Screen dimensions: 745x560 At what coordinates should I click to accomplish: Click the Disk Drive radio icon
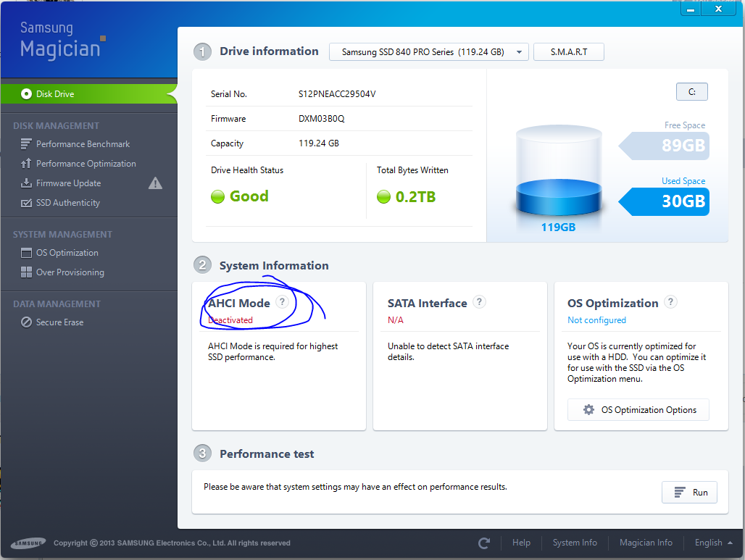[26, 94]
